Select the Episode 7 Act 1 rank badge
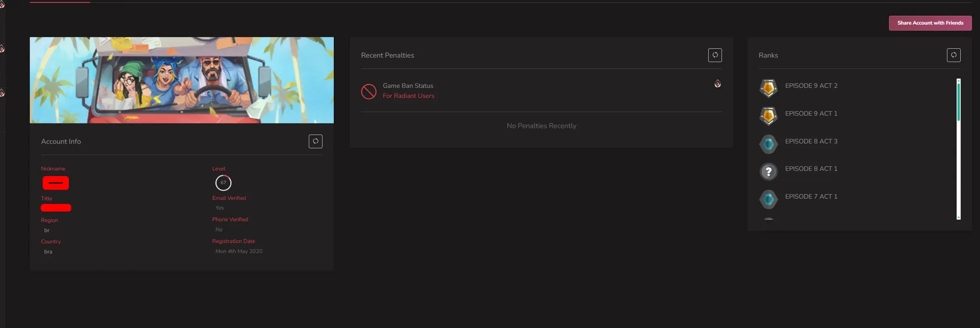The image size is (980, 328). (769, 199)
